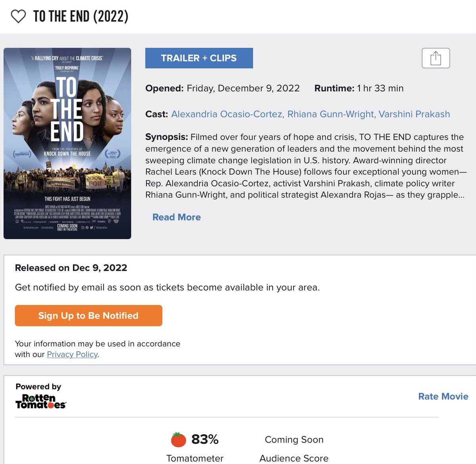Click the To The End (2022) title

tap(81, 16)
